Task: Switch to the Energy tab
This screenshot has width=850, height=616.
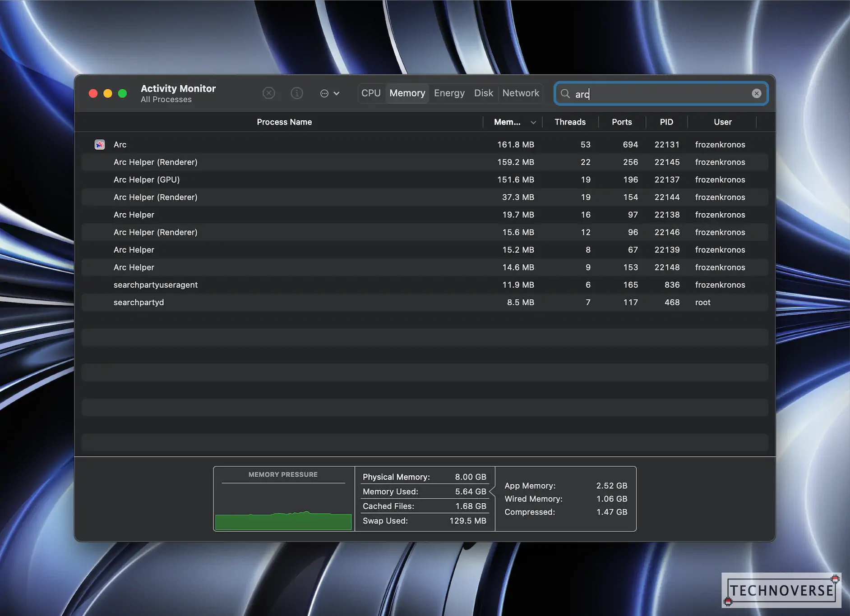Action: pyautogui.click(x=449, y=93)
